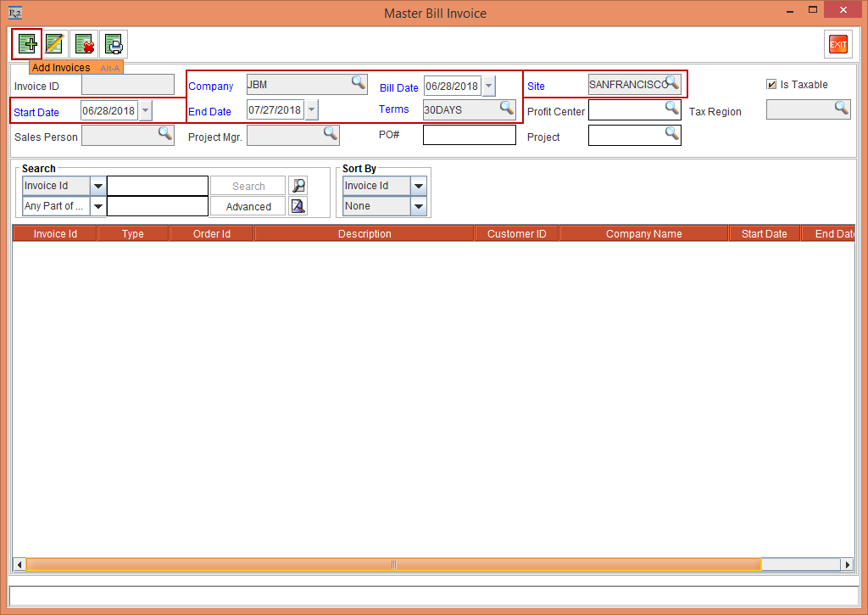Click the Add Invoices toolbar icon
868x615 pixels.
(27, 43)
